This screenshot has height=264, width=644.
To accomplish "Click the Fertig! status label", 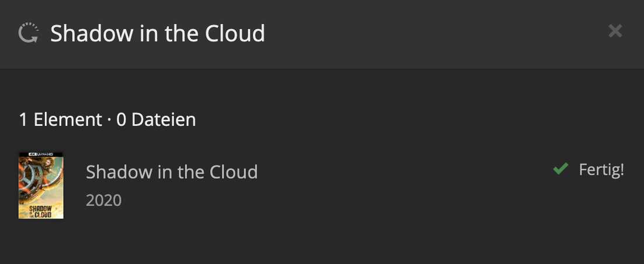I will 601,170.
